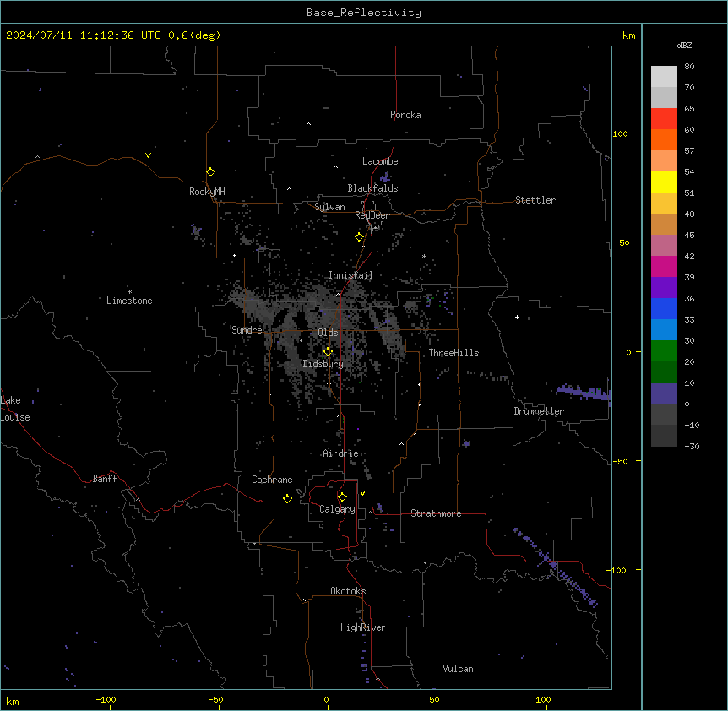
Task: Select the 45-42 dBZ mauve legend swatch
Action: pyautogui.click(x=664, y=245)
